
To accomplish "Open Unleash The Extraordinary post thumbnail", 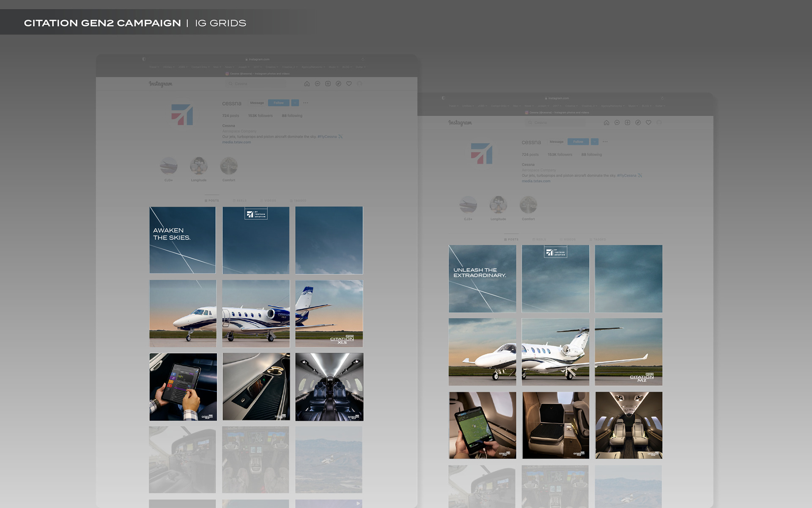I will 482,279.
